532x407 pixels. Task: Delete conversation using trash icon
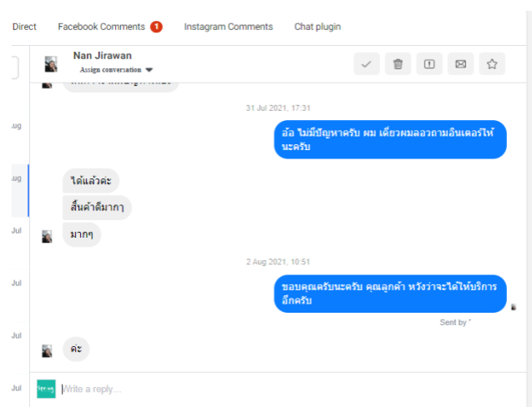coord(398,64)
